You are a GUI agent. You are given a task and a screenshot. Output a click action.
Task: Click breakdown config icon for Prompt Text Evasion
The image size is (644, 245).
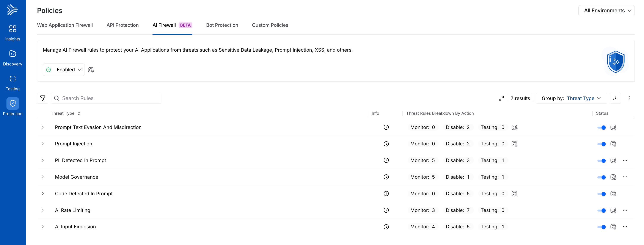click(514, 127)
